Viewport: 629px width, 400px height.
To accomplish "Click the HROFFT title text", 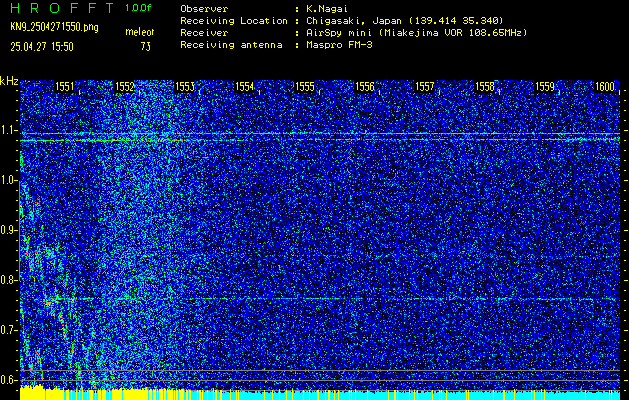I will click(62, 8).
